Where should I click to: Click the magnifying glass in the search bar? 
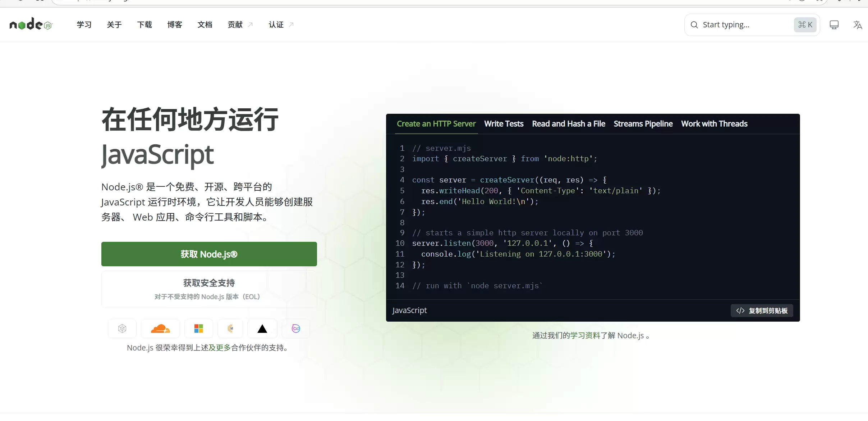(x=694, y=24)
